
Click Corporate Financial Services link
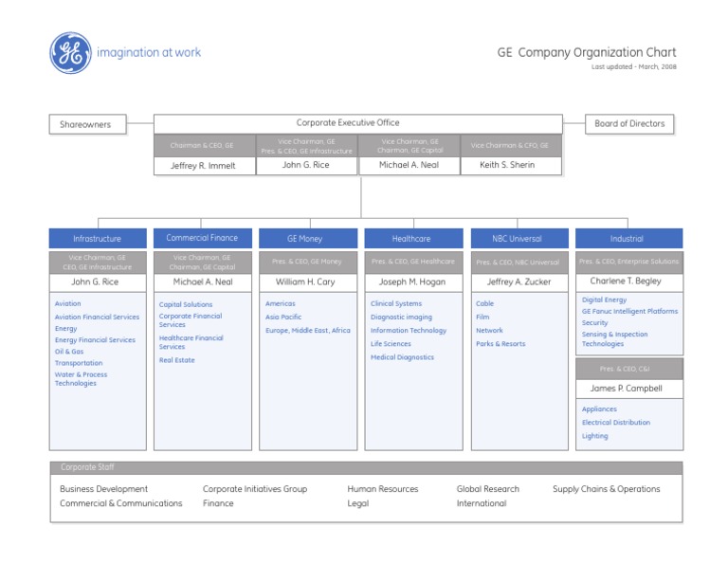(x=191, y=320)
